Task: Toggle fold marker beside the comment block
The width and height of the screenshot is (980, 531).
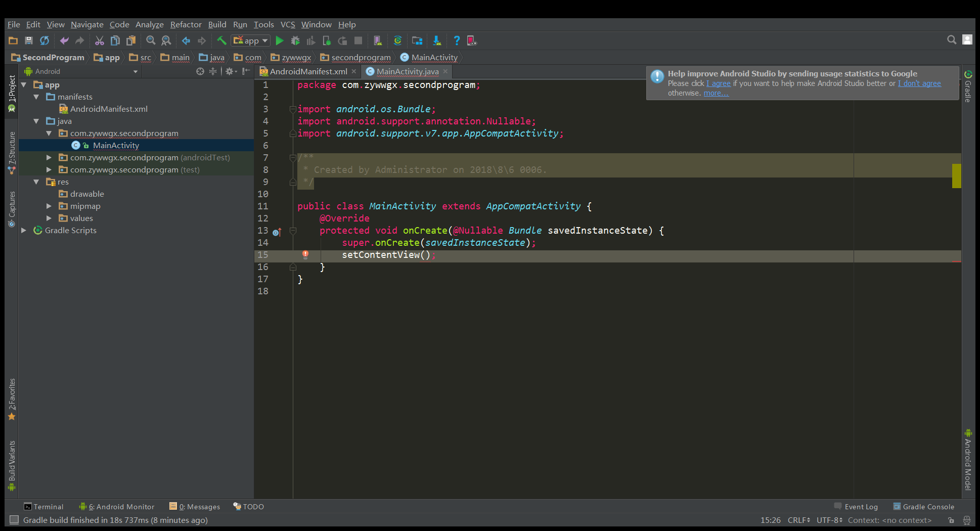Action: pyautogui.click(x=293, y=158)
